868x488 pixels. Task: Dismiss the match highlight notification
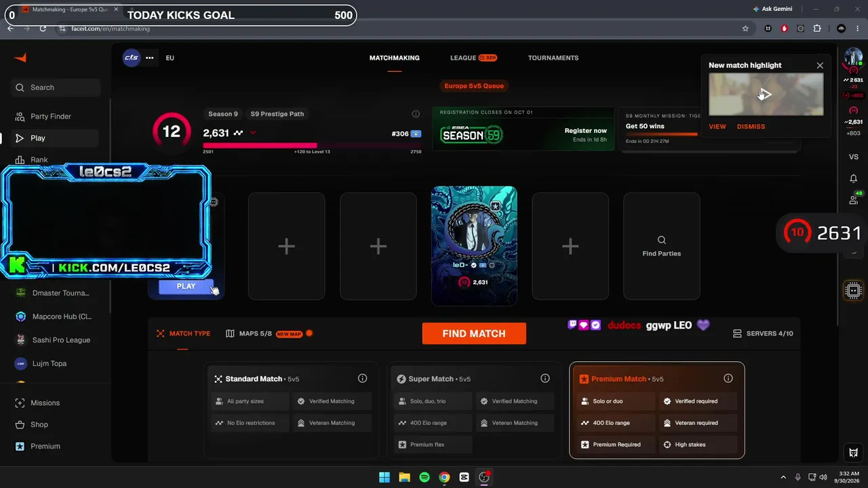coord(751,127)
